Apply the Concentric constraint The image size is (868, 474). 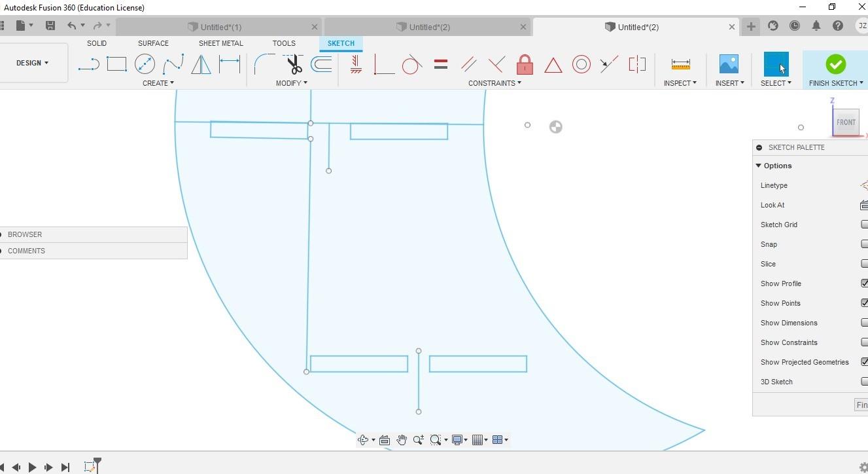coord(581,64)
